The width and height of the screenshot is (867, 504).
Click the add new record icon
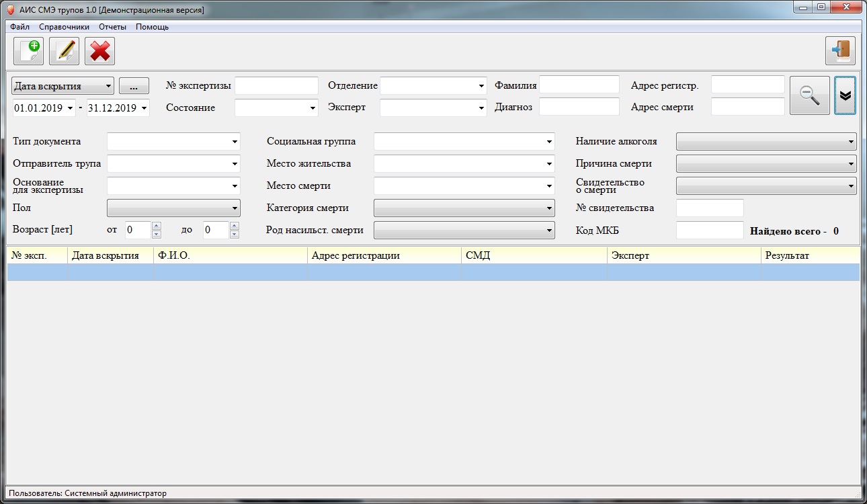pyautogui.click(x=29, y=51)
